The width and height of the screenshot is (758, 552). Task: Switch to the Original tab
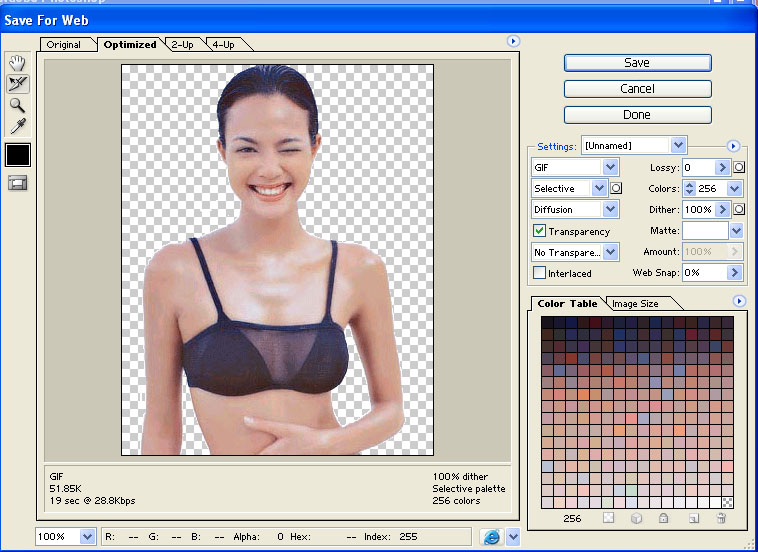pos(63,44)
